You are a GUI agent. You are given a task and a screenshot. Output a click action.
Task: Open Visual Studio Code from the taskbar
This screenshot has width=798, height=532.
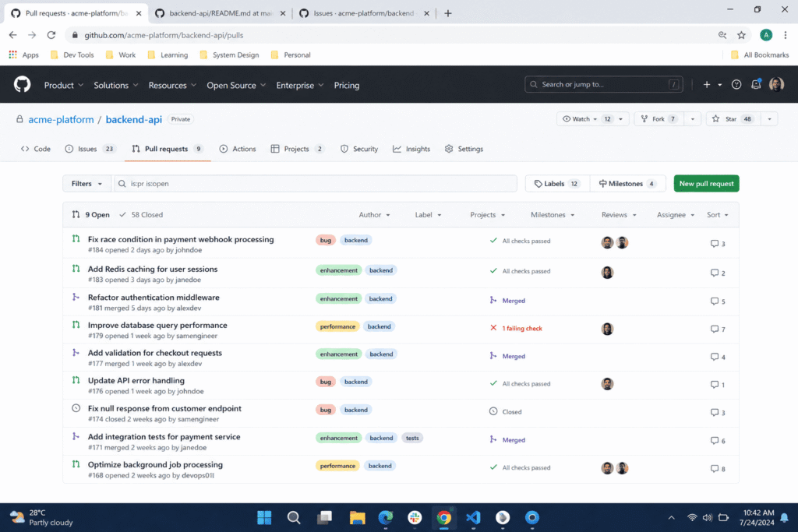click(x=473, y=518)
